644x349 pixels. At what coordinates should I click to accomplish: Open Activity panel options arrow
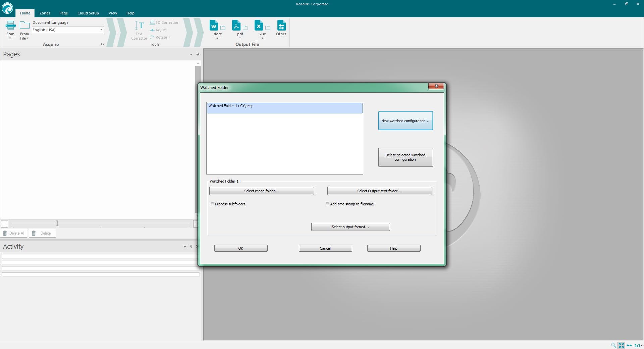(185, 247)
